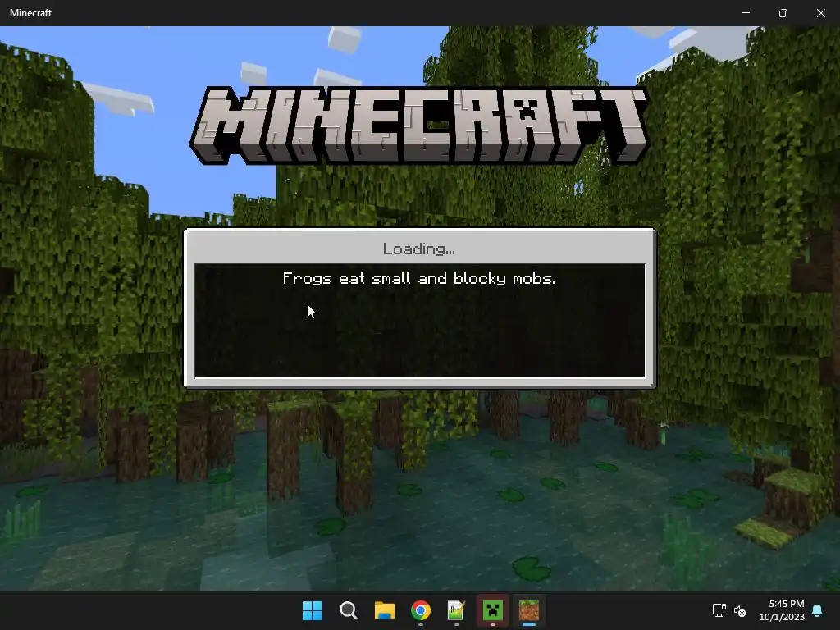Click the Minecraft logo

[419, 126]
